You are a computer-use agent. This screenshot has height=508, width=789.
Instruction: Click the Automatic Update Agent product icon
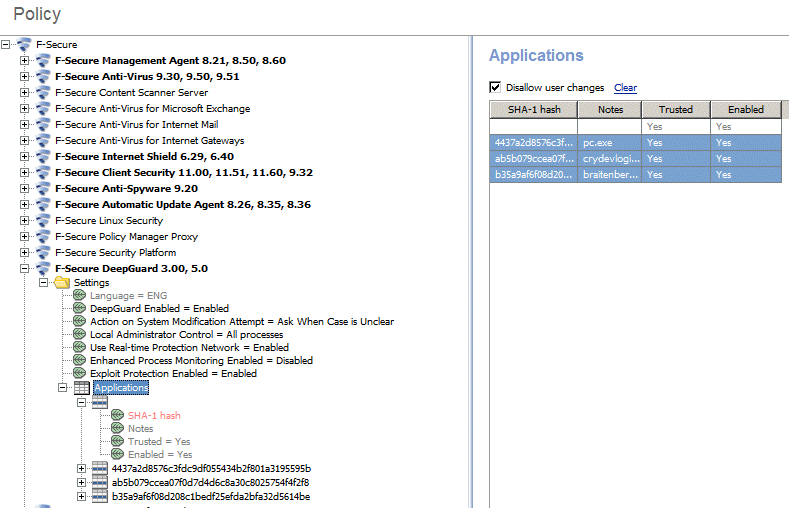[x=43, y=205]
